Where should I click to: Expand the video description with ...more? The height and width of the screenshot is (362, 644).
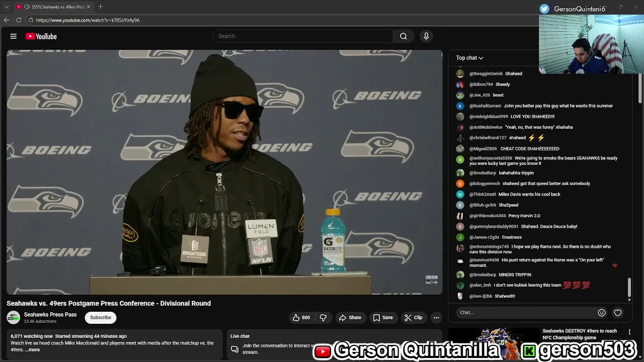[32, 350]
